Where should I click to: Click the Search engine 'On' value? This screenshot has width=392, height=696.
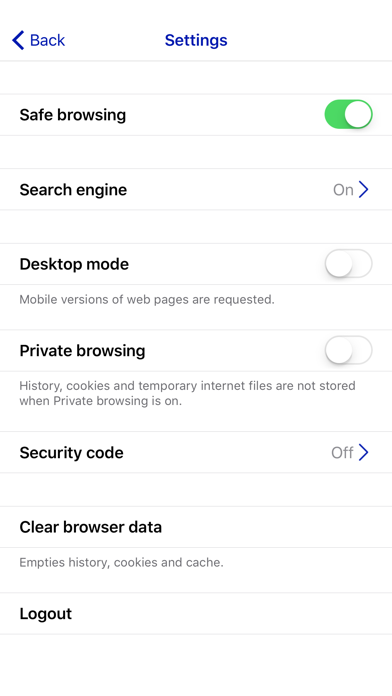[343, 190]
